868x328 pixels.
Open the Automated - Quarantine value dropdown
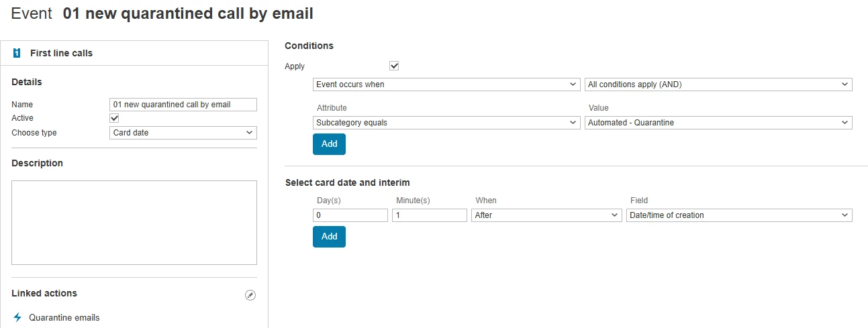pyautogui.click(x=718, y=123)
